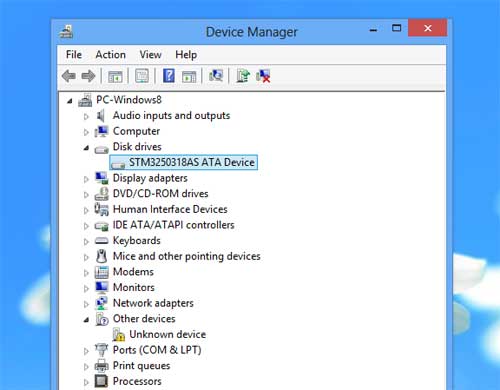This screenshot has height=390, width=500.
Task: Expand the Monitors category arrow
Action: tap(86, 288)
